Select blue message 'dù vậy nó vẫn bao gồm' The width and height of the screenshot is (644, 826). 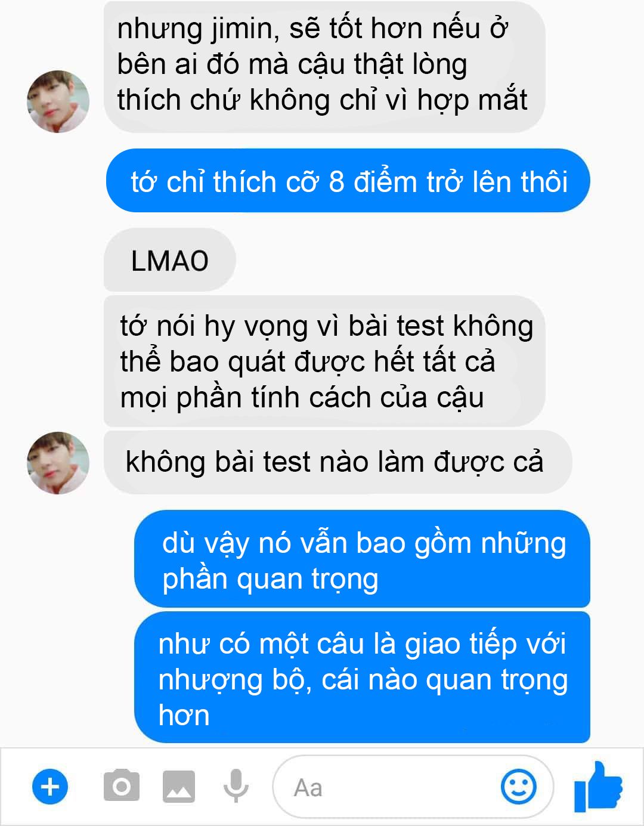(363, 559)
